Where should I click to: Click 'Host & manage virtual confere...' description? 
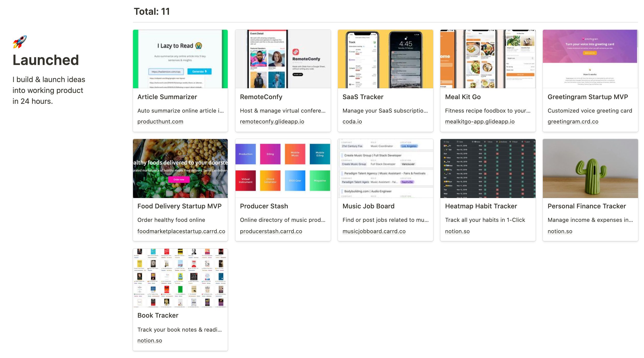283,111
